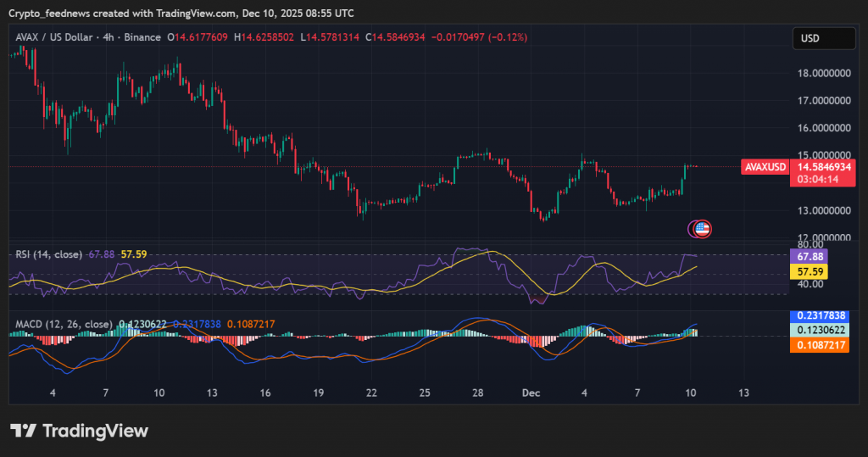This screenshot has height=457, width=868.
Task: Click the 0.1230622 histogram value tag
Action: coord(819,331)
